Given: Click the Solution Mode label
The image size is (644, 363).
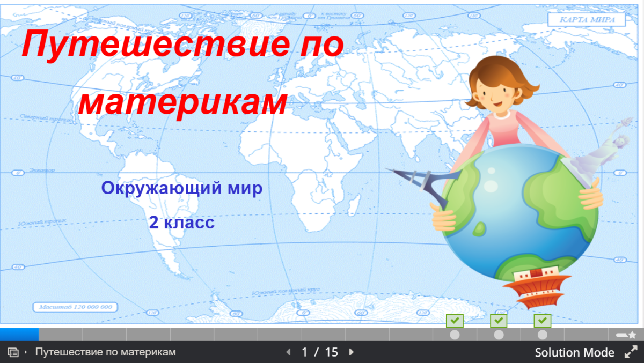Looking at the screenshot, I should pos(575,352).
